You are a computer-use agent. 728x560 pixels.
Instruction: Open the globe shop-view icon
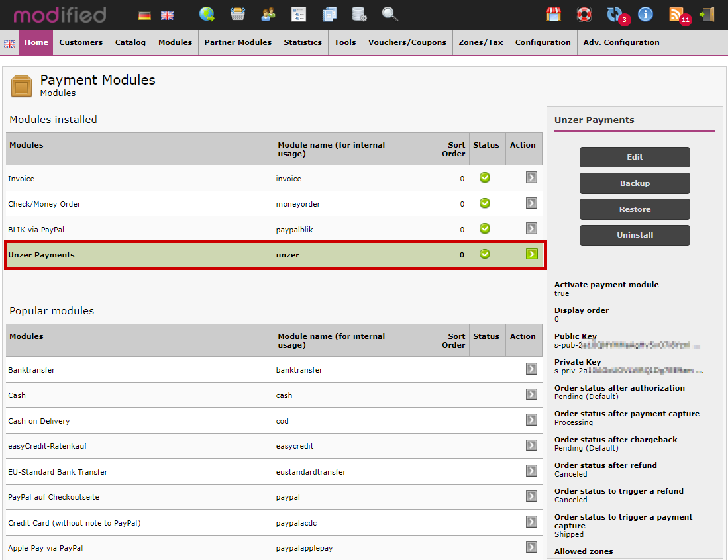pyautogui.click(x=207, y=15)
